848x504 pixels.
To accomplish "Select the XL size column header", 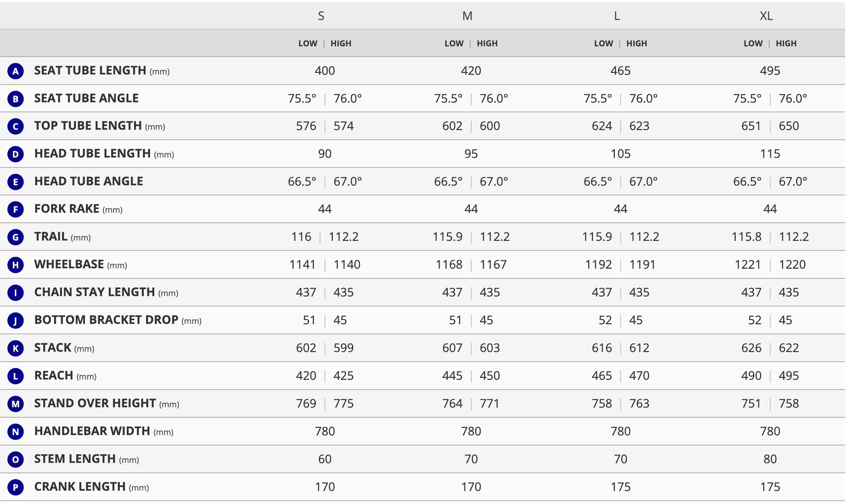I will coord(767,16).
